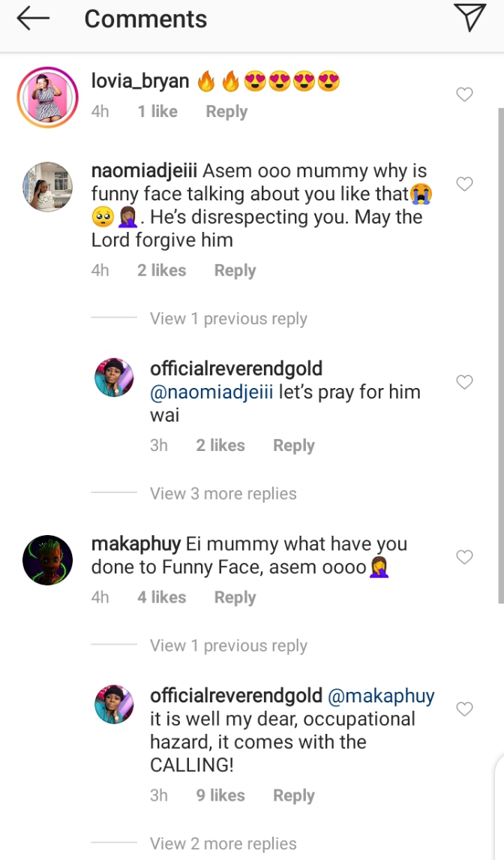The width and height of the screenshot is (504, 860).
Task: Heart officialreverendgold's 'let's pray for him' reply
Action: pyautogui.click(x=464, y=382)
